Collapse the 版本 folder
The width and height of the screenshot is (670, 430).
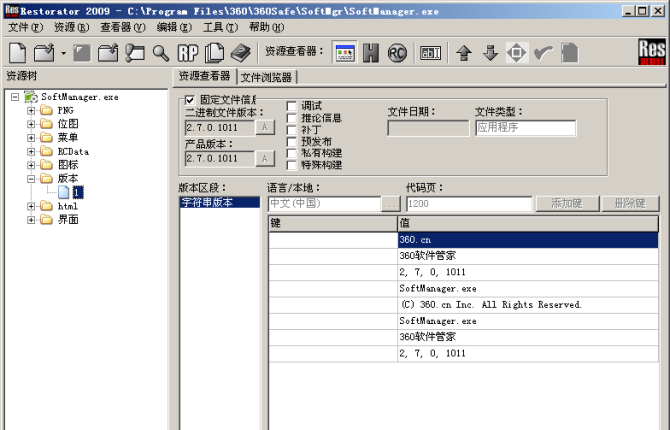coord(31,179)
